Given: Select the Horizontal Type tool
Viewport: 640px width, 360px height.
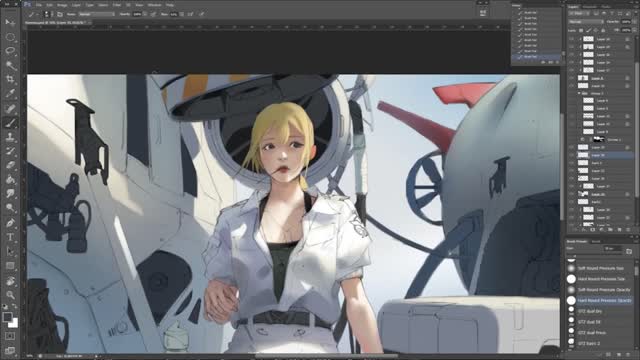Looking at the screenshot, I should (x=10, y=237).
